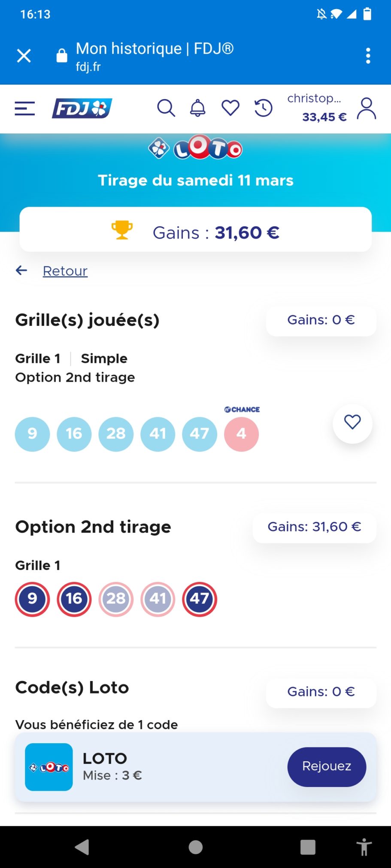Image resolution: width=391 pixels, height=868 pixels.
Task: Tap the LOTO game thumbnail
Action: 49,767
